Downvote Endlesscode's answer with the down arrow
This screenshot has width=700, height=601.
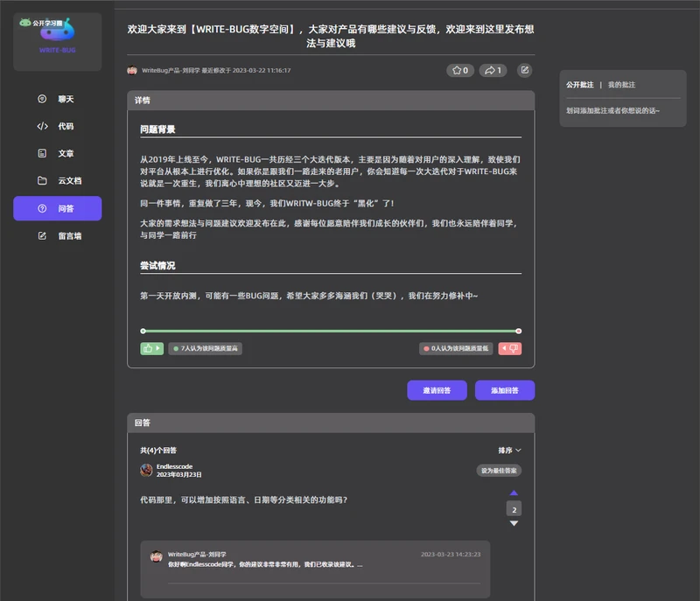[514, 523]
